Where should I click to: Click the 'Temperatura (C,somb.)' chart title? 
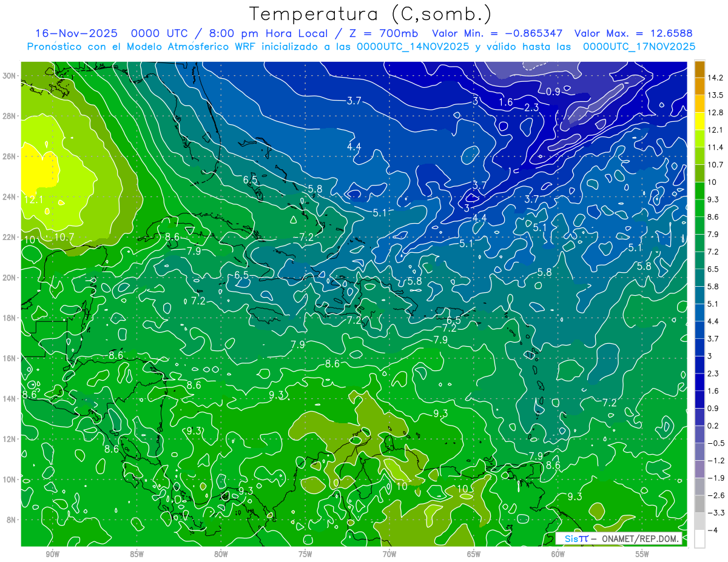point(371,14)
